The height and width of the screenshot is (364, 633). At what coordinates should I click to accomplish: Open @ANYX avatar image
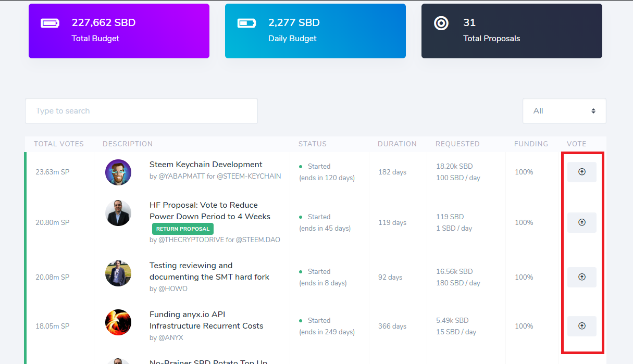[x=118, y=322]
